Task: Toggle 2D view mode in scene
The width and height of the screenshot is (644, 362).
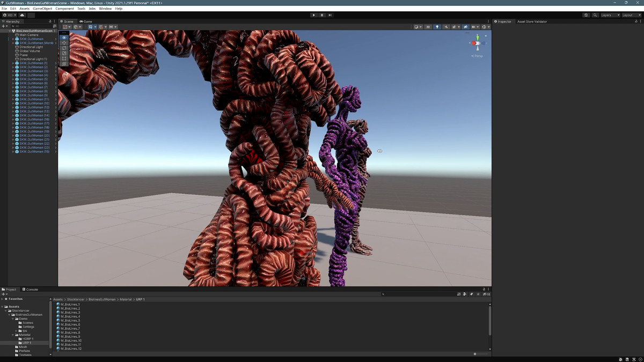Action: [428, 27]
